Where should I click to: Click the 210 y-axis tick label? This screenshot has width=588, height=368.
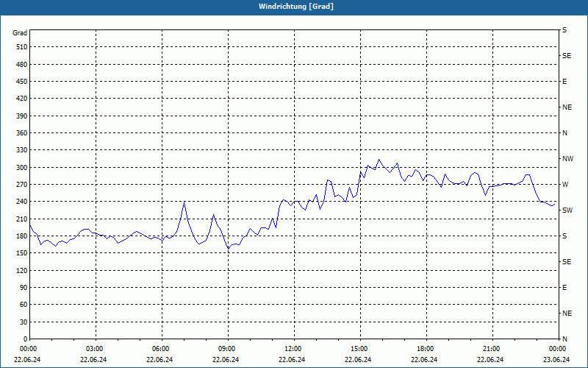click(22, 219)
